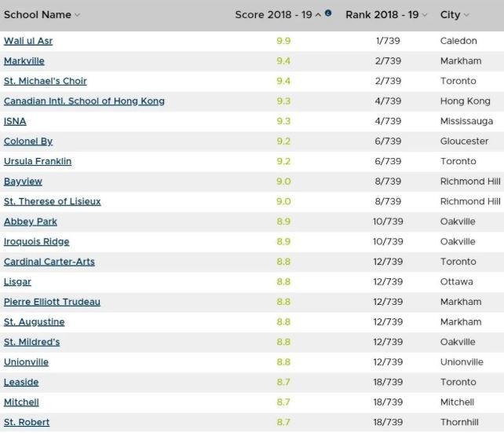Viewport: 504px width, 433px height.
Task: Open the Cardinal Carter-Arts link
Action: click(49, 262)
